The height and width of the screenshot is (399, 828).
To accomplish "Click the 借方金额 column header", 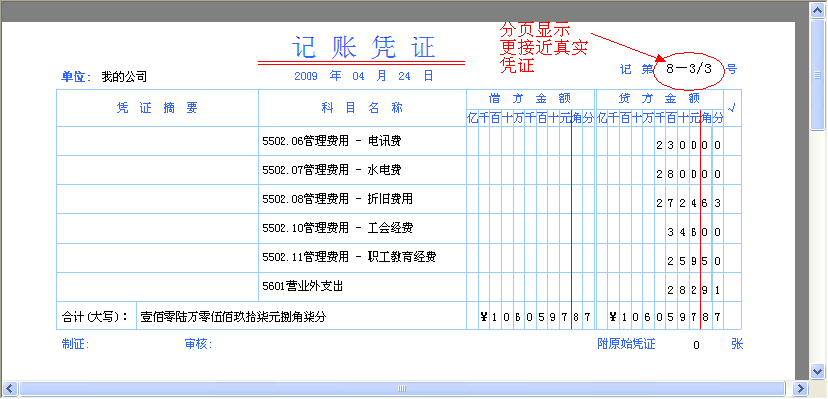I will click(530, 99).
